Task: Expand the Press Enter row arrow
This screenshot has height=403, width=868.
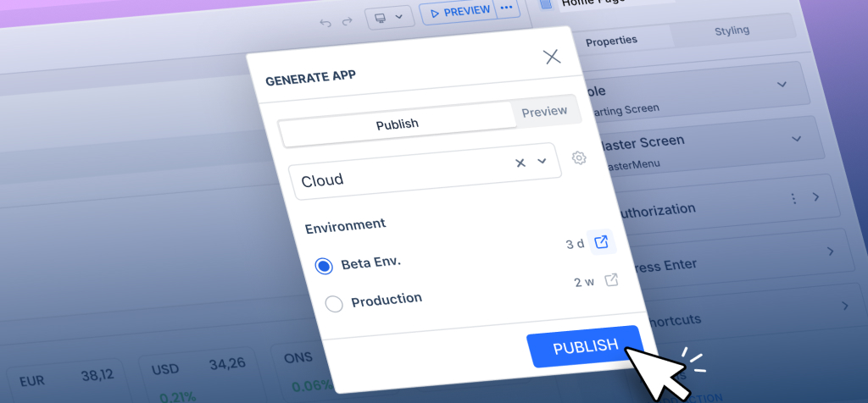Action: 831,251
